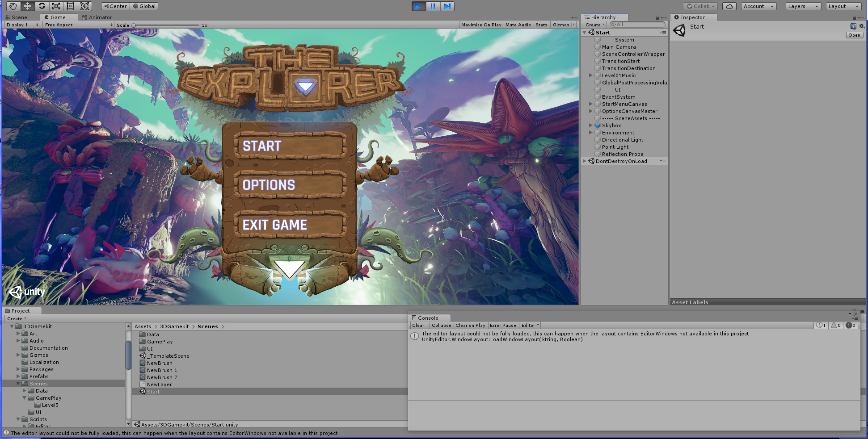Click the Hierarchy search field
Screen dimensions: 868x439
(637, 25)
